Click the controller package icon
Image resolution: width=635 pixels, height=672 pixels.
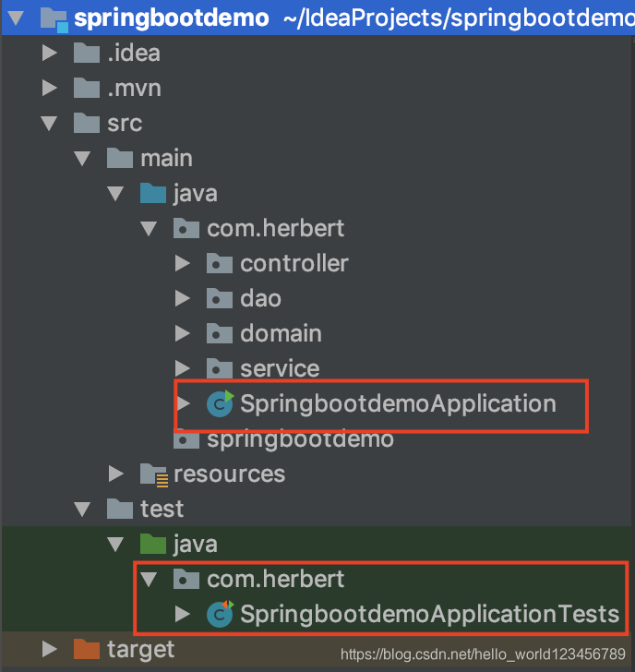tap(220, 263)
